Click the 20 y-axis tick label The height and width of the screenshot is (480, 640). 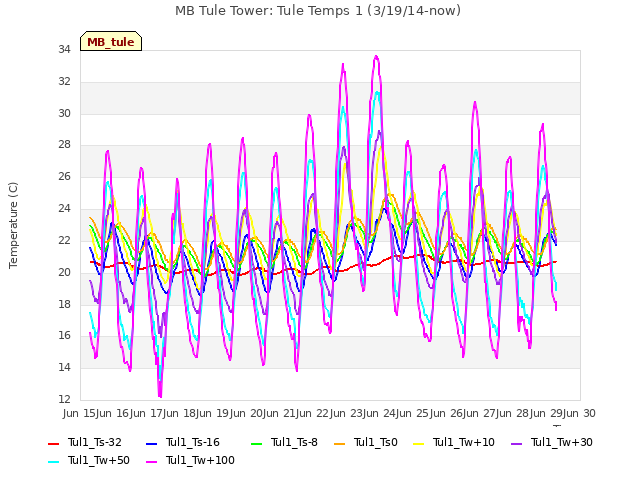[64, 272]
